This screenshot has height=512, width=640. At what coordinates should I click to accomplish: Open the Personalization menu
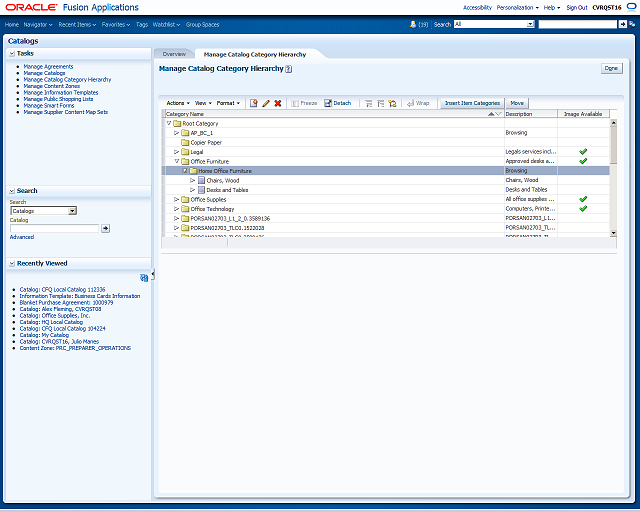(518, 7)
